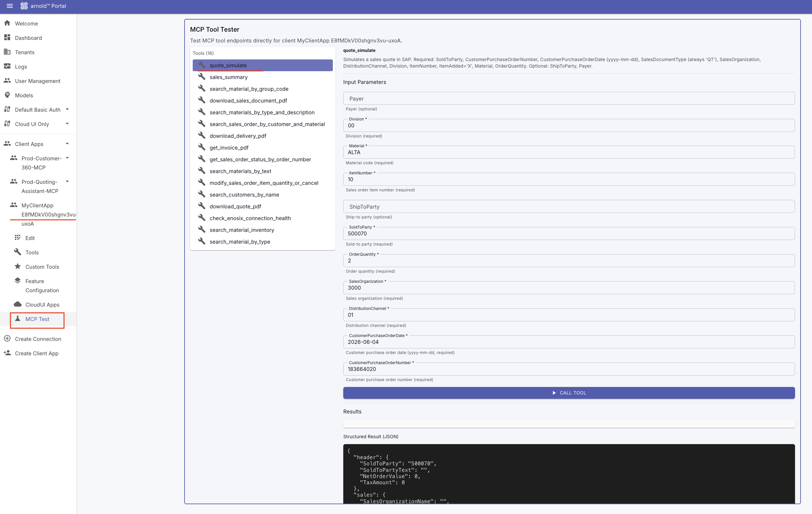Click the Dashboard grid icon
812x514 pixels.
point(7,38)
